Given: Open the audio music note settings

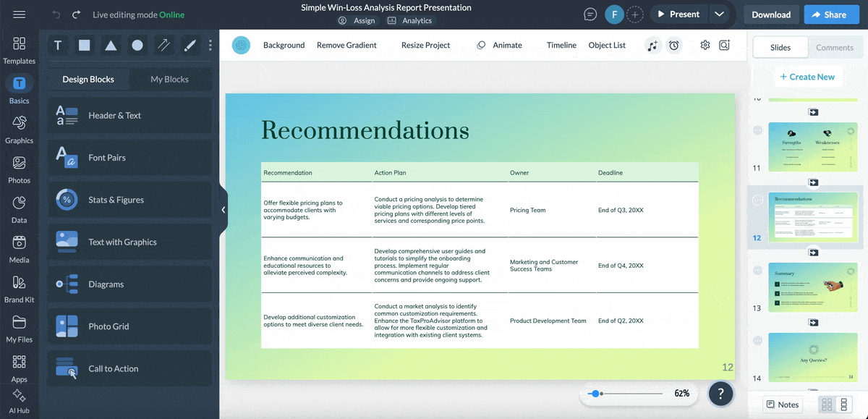Looking at the screenshot, I should point(653,46).
